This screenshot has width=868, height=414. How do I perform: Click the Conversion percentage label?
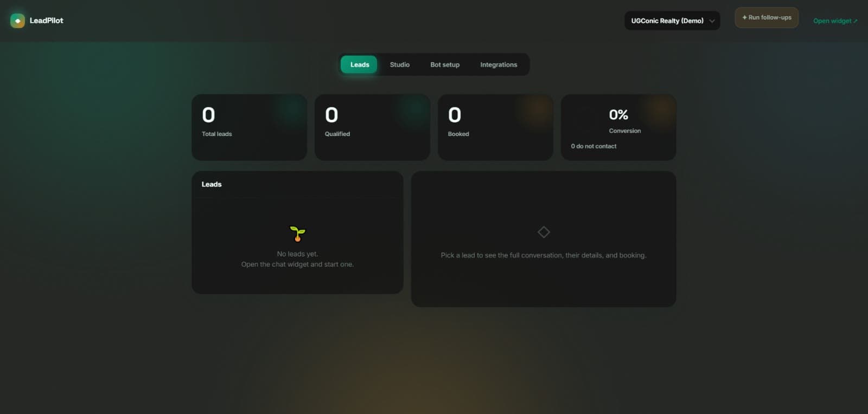[625, 131]
